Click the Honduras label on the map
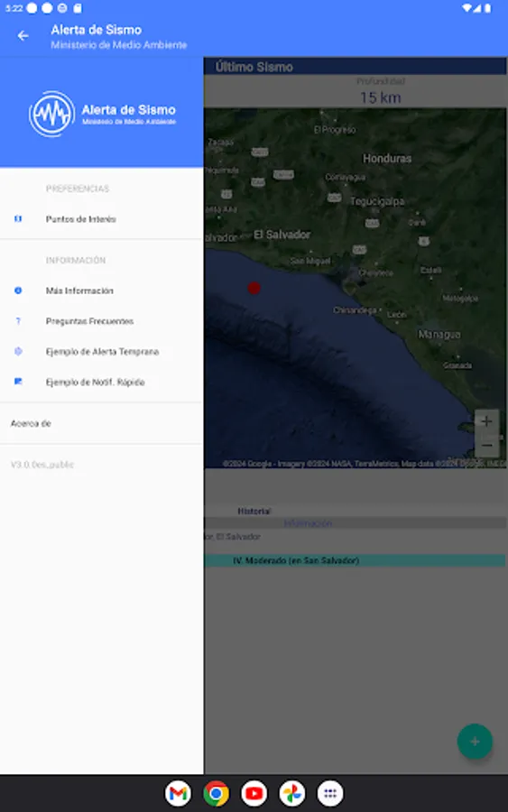The height and width of the screenshot is (812, 508). pos(387,159)
